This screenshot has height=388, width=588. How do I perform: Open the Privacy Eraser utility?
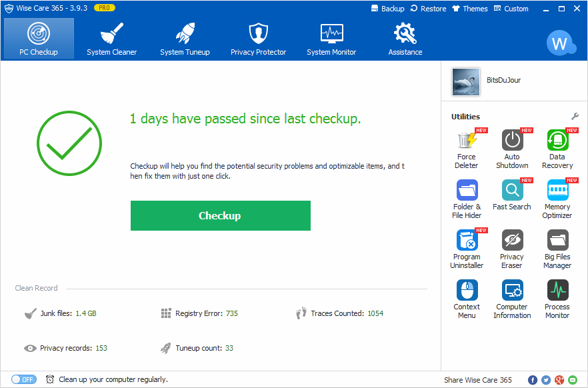(x=512, y=249)
